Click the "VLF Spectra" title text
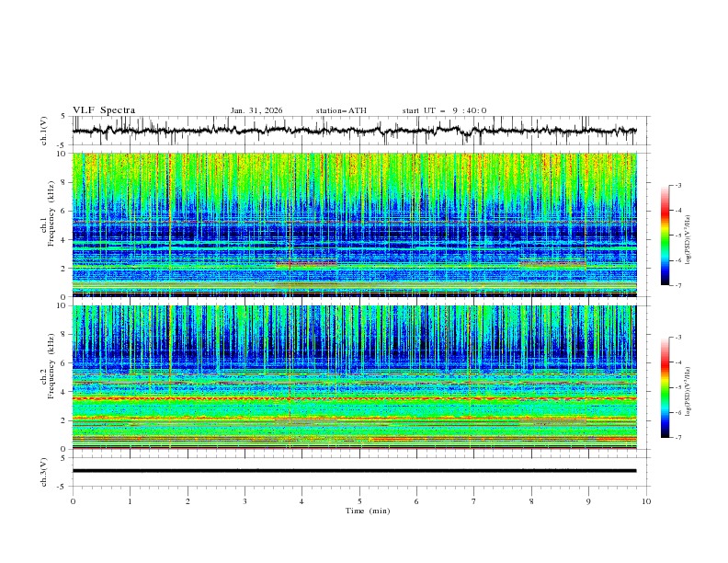The height and width of the screenshot is (563, 728). click(104, 110)
